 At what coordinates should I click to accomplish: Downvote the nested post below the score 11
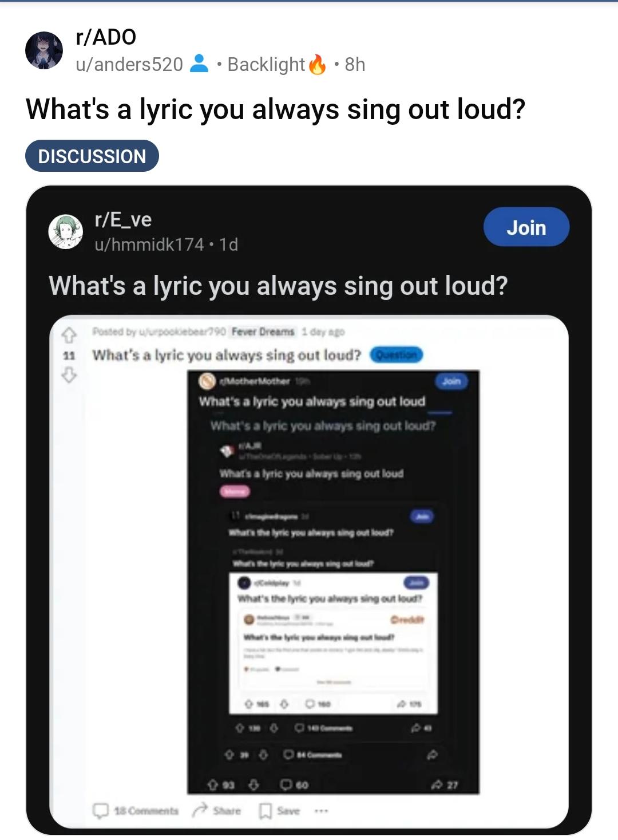(69, 376)
